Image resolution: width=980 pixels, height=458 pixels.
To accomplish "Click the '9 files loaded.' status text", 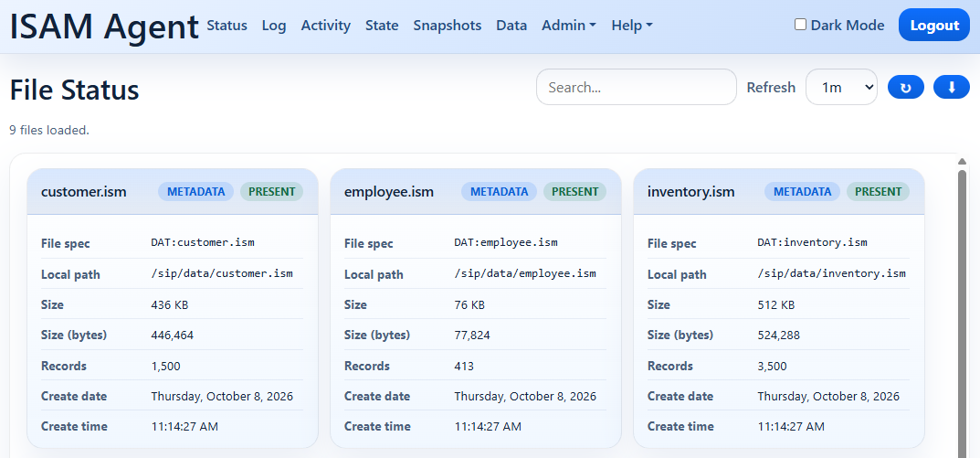I will click(49, 130).
